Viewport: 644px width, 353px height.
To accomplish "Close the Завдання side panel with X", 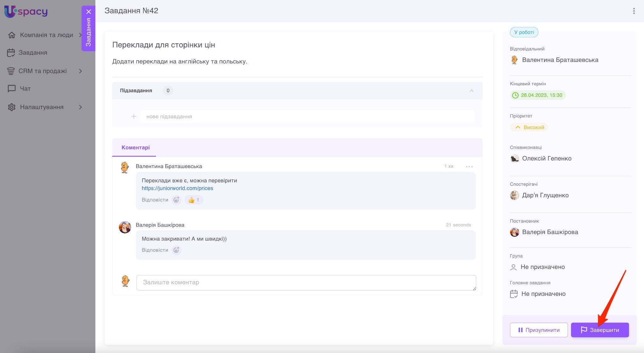I will point(89,12).
